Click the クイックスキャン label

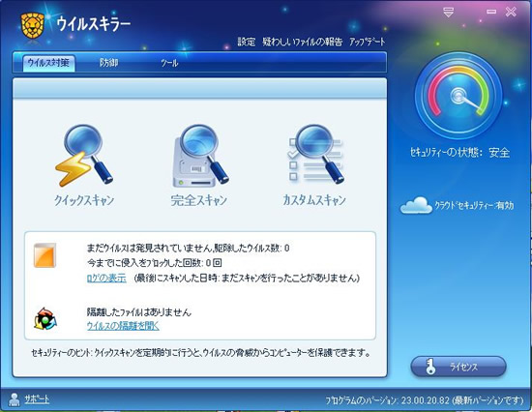click(84, 200)
